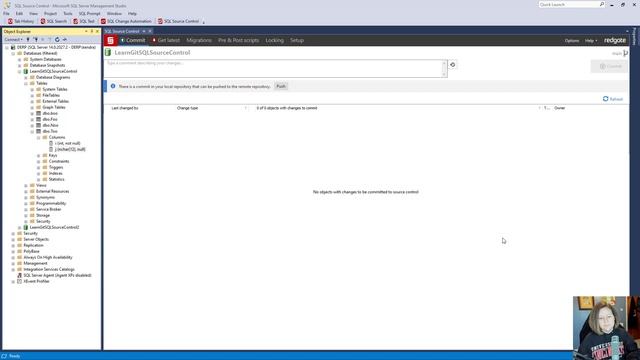Click the i (int, not null) column icon
640x360 pixels.
coord(51,143)
